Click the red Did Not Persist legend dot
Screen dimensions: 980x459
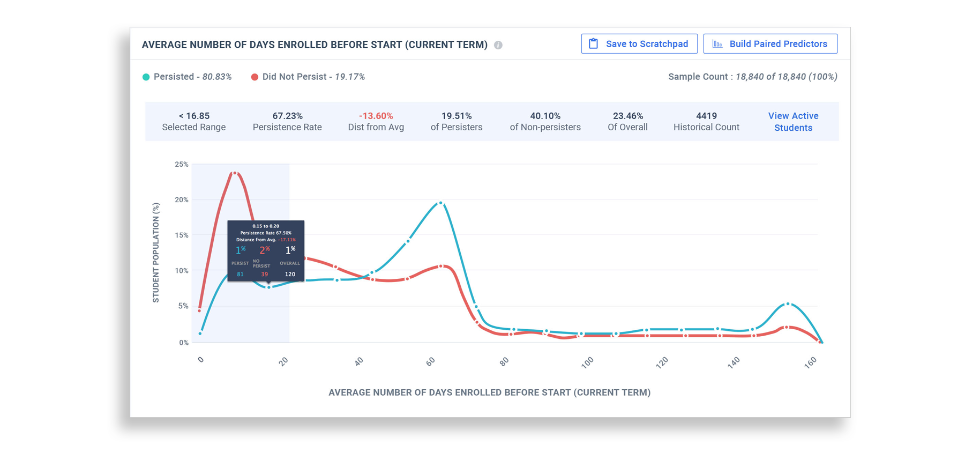point(255,77)
